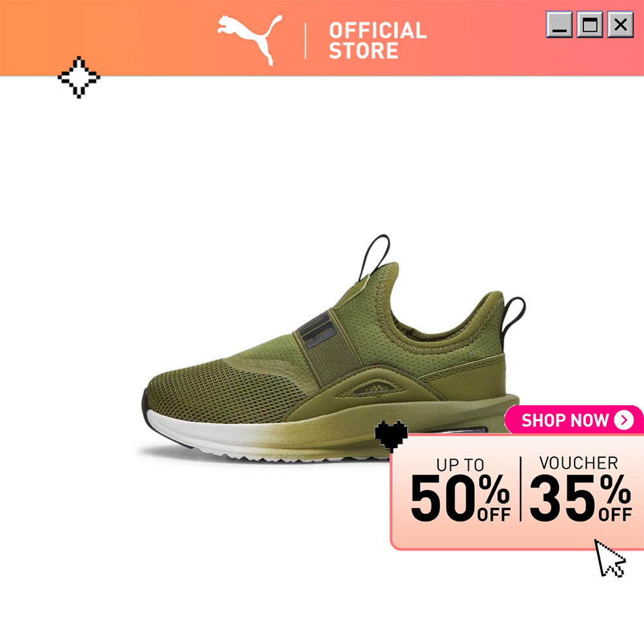Image resolution: width=644 pixels, height=644 pixels.
Task: Click the black heel pull loop on shoe
Action: [x=514, y=317]
